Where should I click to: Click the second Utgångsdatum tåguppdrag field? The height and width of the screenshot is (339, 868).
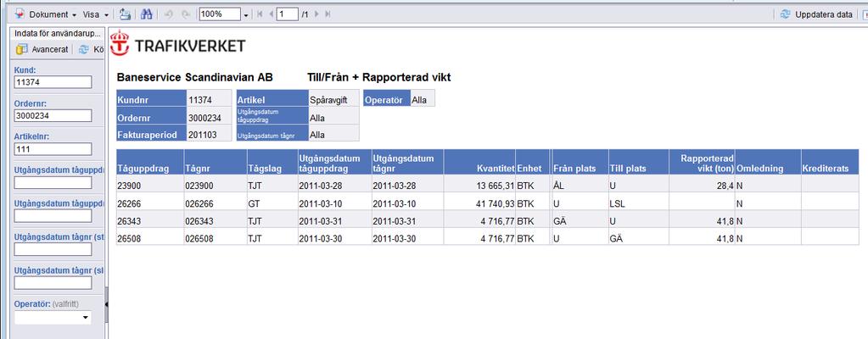[53, 215]
